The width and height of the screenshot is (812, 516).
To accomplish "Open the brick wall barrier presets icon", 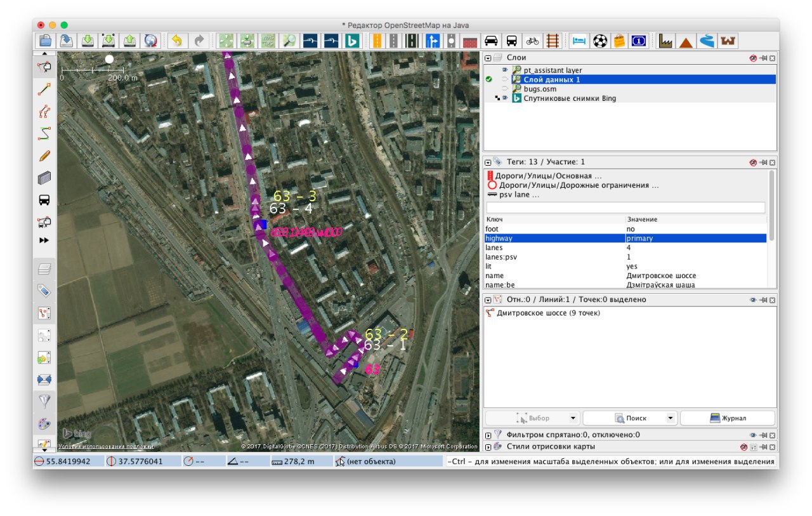I will (469, 41).
